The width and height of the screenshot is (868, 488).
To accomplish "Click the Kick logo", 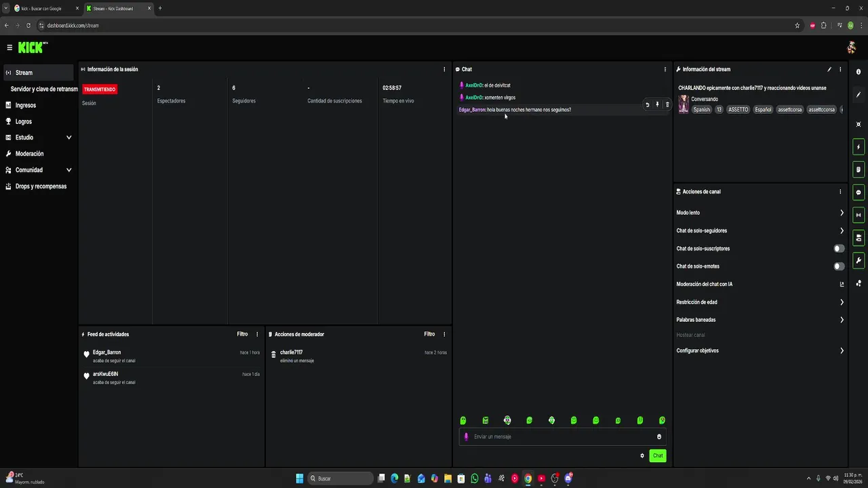I will pyautogui.click(x=33, y=47).
